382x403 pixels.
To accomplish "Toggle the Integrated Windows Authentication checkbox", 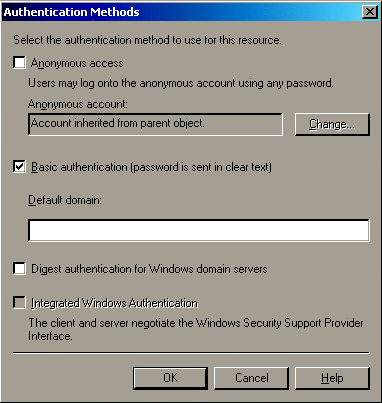I will click(x=19, y=303).
